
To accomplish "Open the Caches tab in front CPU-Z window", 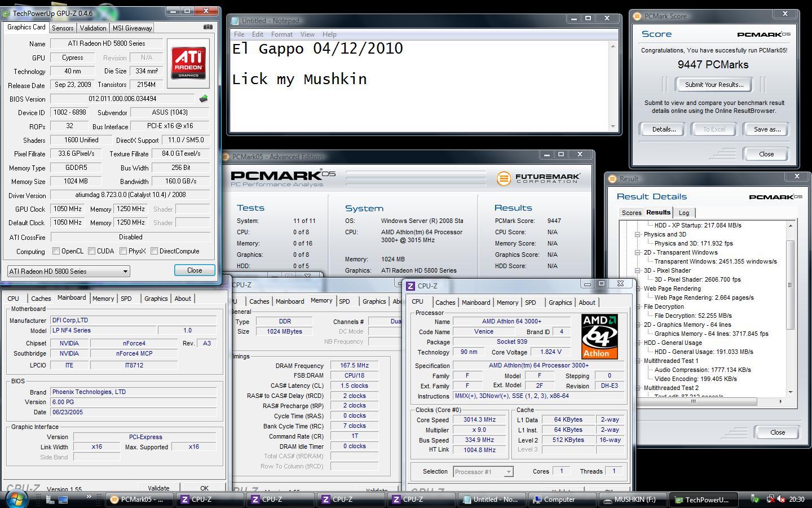I will (x=445, y=303).
